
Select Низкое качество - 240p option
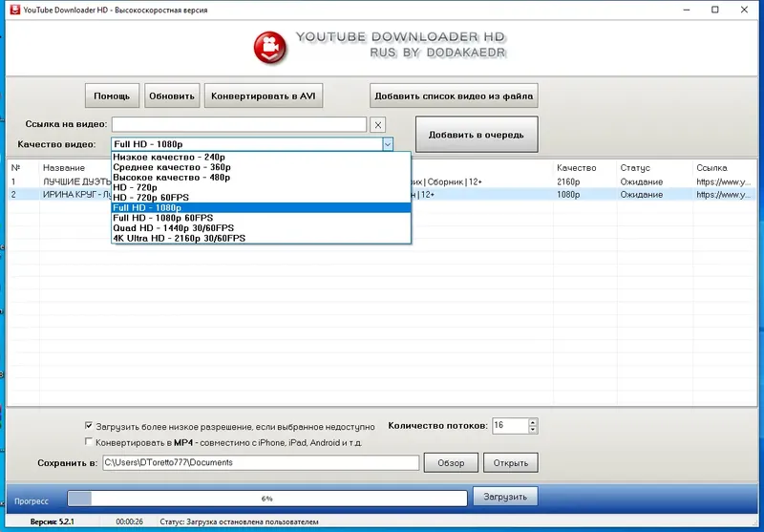(261, 157)
